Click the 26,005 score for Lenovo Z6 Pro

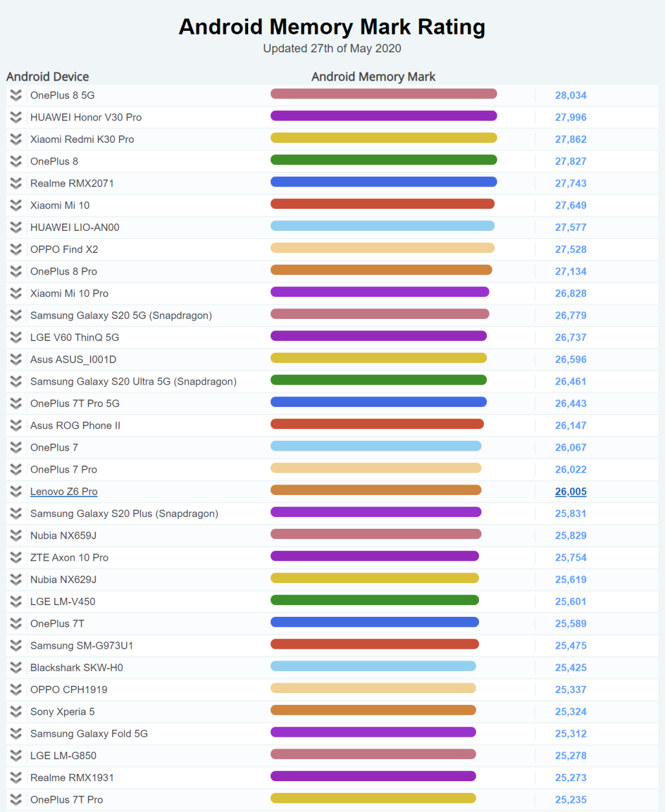571,491
